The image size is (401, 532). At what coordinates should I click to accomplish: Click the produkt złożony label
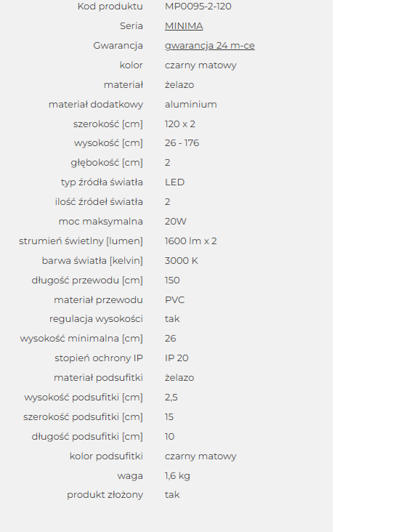105,495
